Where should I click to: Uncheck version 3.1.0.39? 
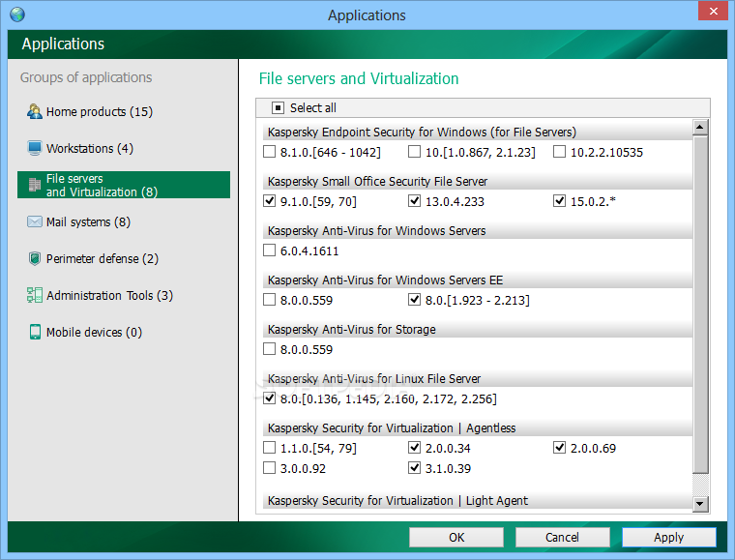(414, 468)
